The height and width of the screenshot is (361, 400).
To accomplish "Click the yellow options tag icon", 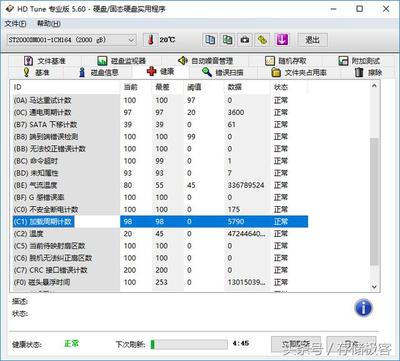I will coord(263,40).
